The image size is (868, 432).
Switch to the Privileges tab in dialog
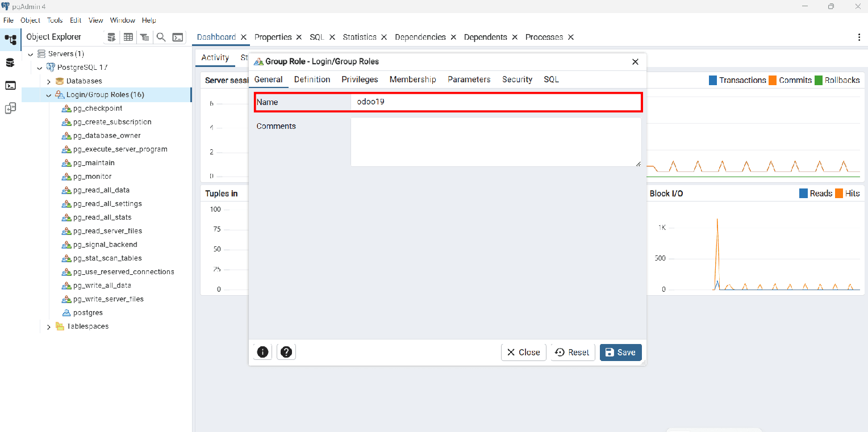[x=360, y=79]
